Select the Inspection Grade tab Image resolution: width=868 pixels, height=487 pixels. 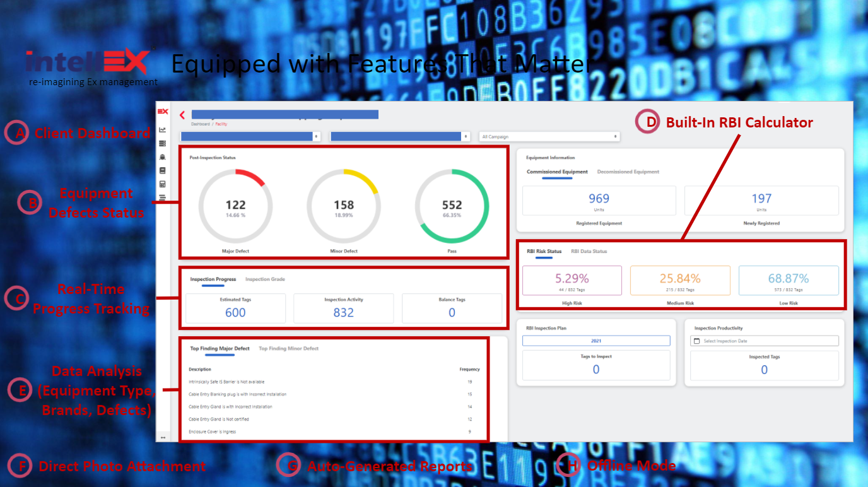tap(265, 279)
